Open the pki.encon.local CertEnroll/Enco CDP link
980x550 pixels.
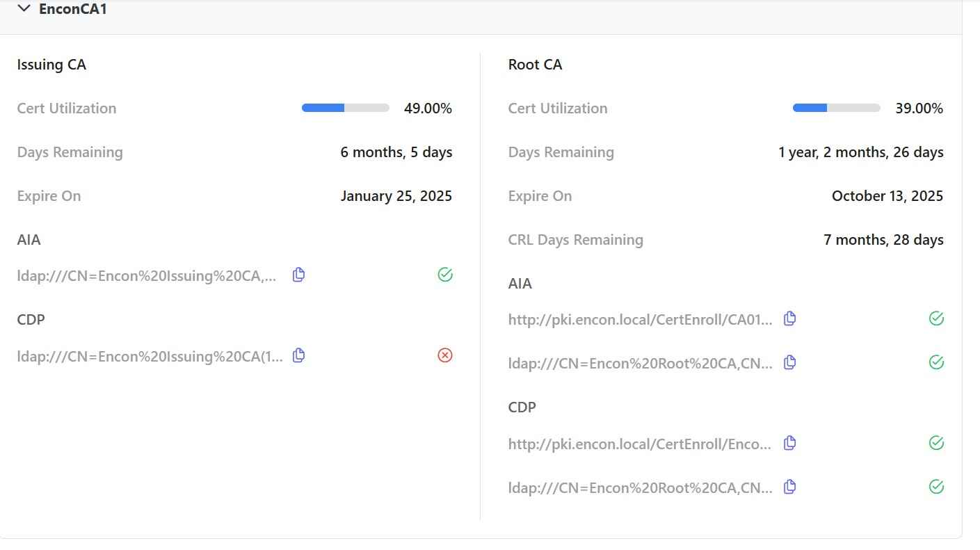639,444
